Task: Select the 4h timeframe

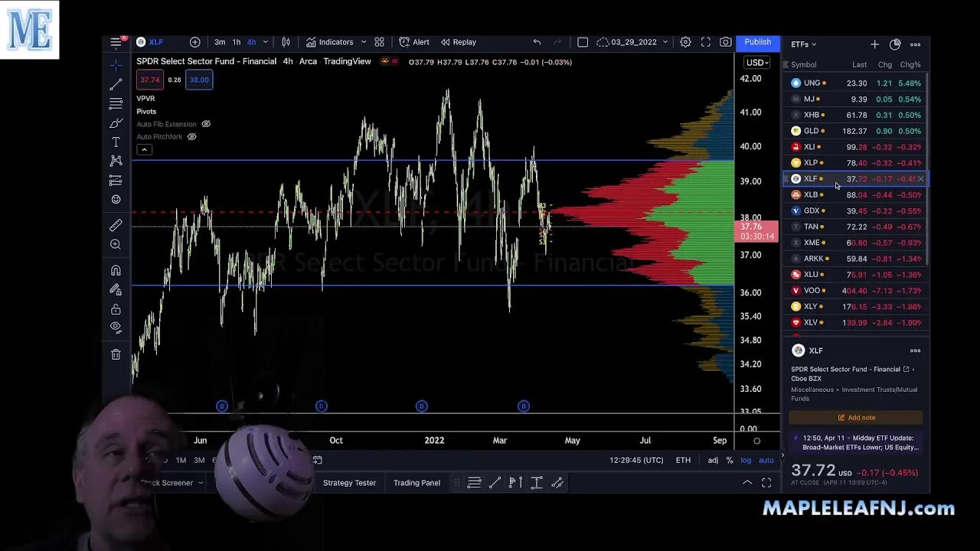Action: click(x=251, y=42)
